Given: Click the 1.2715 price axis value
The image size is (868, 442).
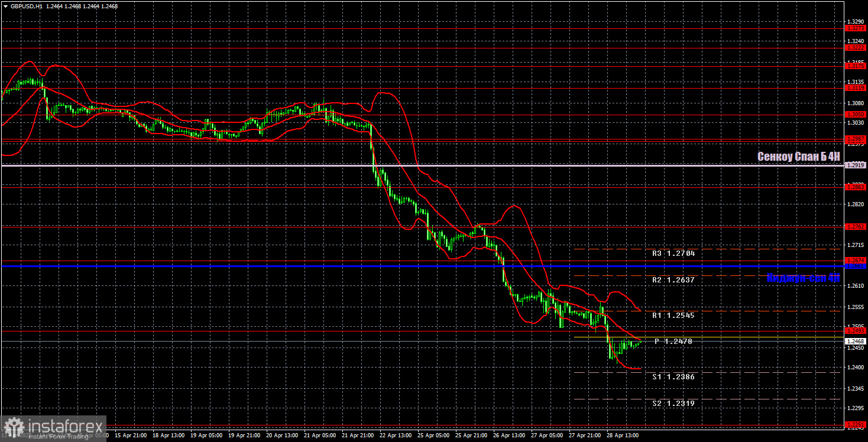Looking at the screenshot, I should [855, 245].
